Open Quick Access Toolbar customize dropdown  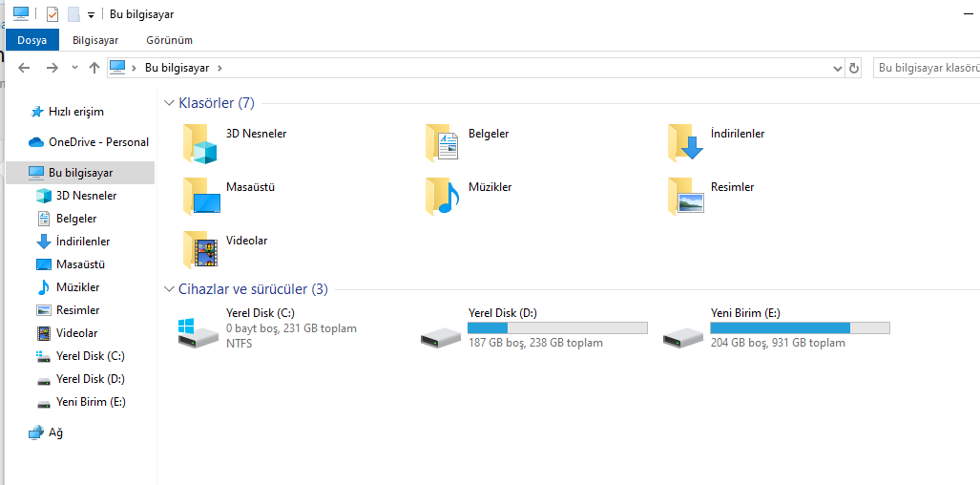pos(92,15)
